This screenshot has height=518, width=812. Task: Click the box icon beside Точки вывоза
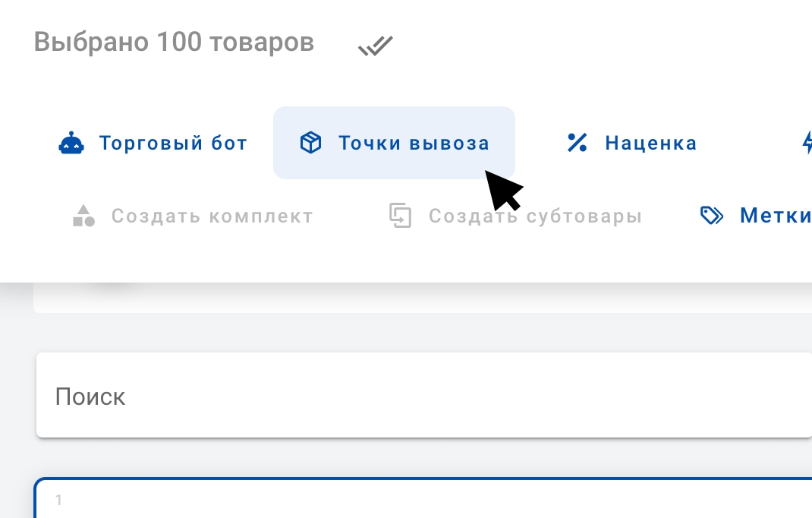click(310, 143)
